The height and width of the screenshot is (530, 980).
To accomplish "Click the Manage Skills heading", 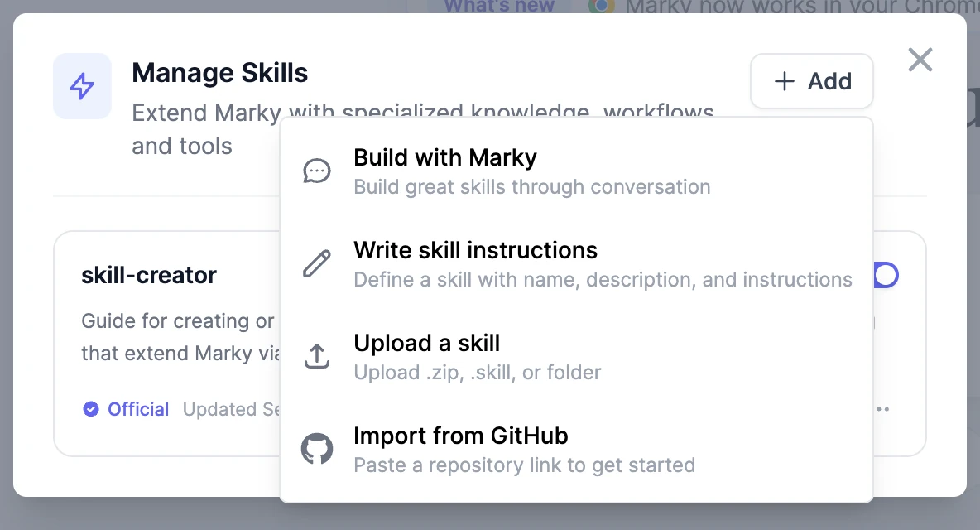I will coord(220,73).
